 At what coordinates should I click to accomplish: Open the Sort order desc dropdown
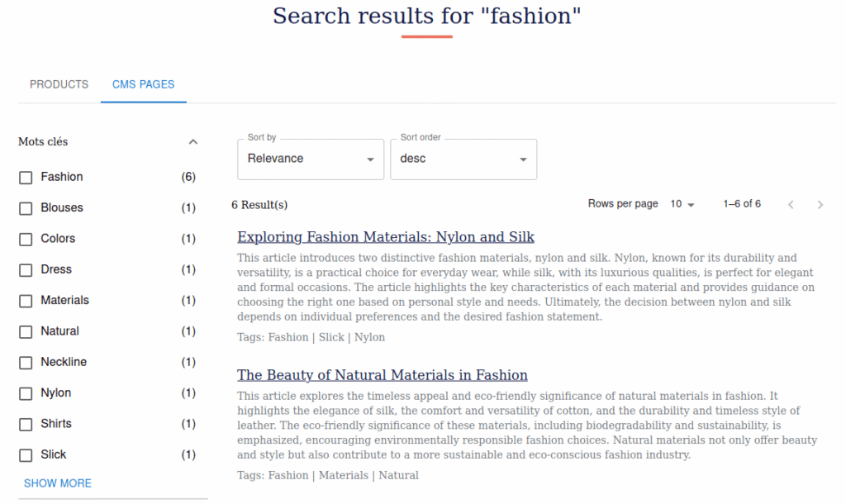click(463, 159)
